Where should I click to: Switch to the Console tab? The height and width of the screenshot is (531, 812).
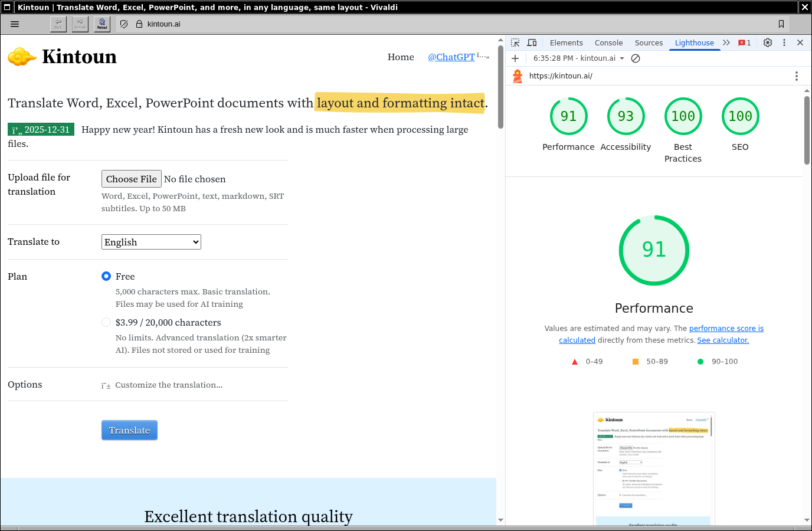click(x=608, y=42)
